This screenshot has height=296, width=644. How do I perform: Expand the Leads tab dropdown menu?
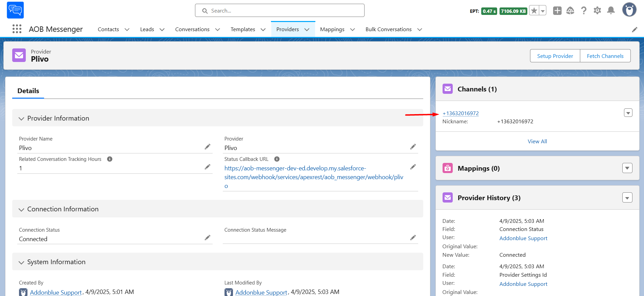point(162,29)
